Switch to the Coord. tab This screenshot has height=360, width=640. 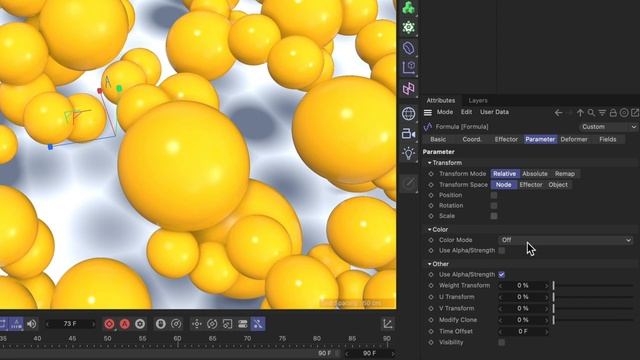471,140
